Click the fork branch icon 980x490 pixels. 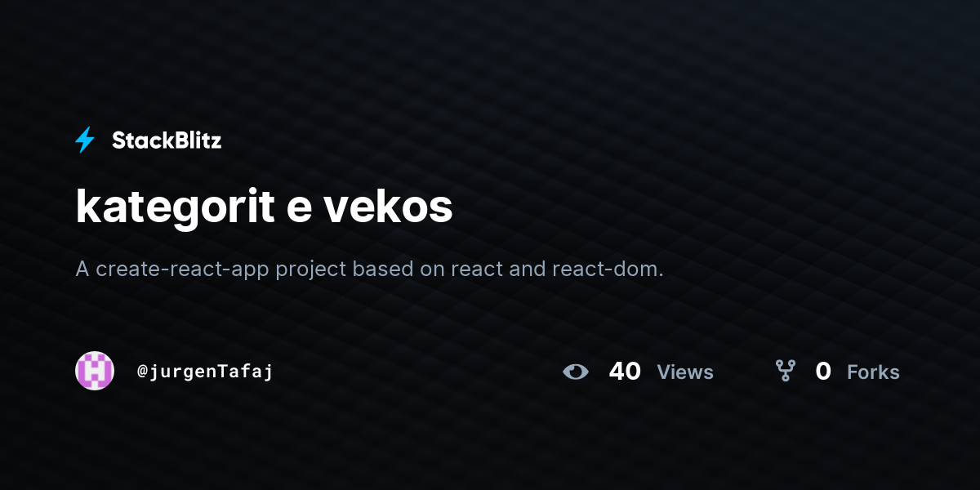786,372
